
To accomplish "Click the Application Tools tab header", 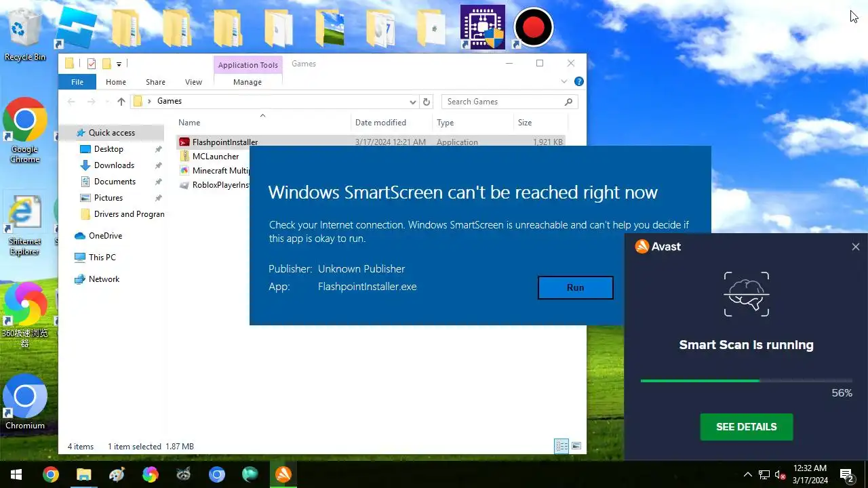I will click(x=248, y=65).
